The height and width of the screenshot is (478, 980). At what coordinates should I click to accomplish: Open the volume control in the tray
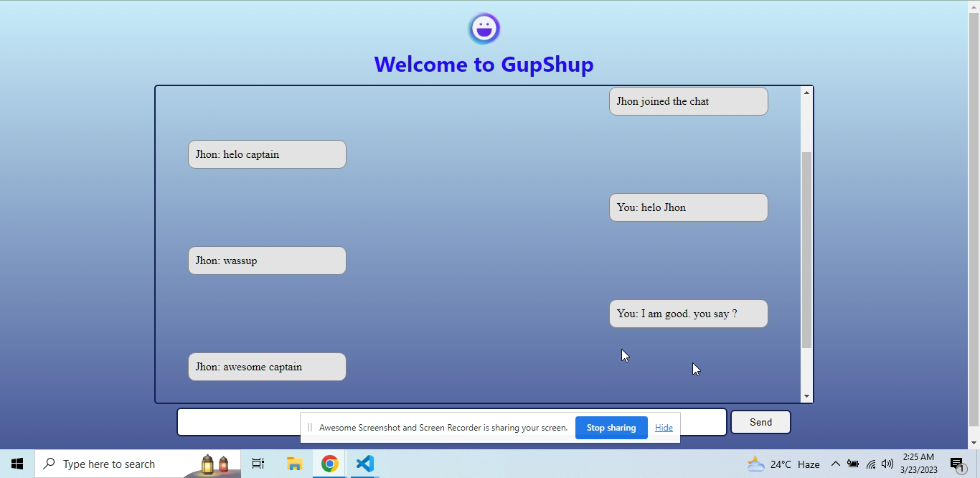(887, 464)
